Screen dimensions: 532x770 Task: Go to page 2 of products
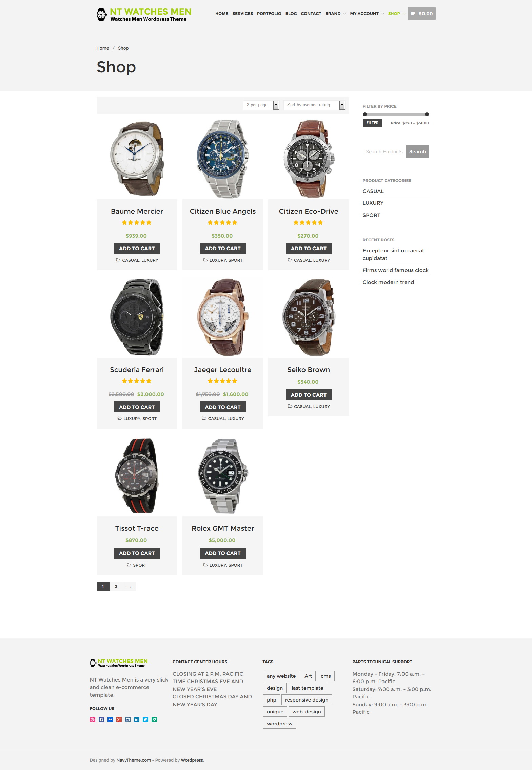point(116,587)
